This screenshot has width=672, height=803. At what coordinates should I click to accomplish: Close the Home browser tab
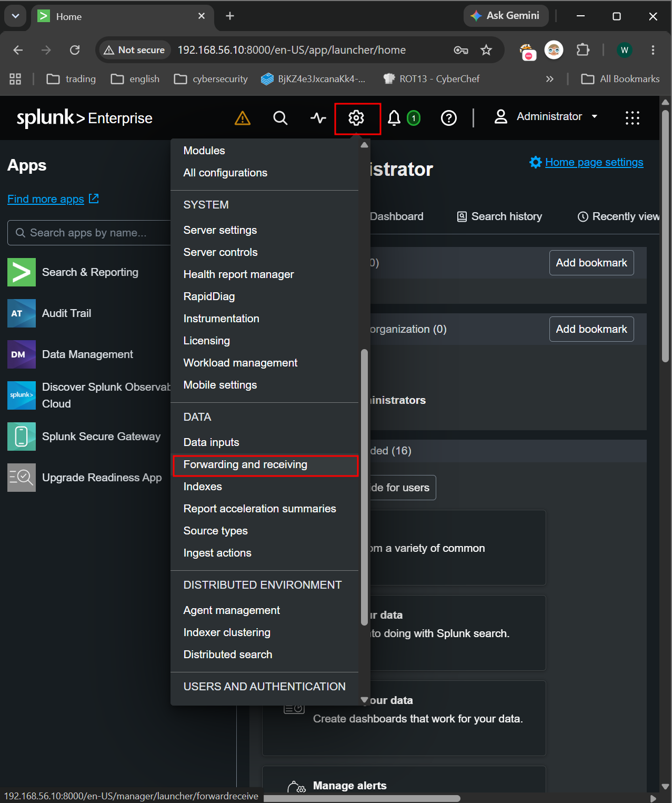click(202, 16)
